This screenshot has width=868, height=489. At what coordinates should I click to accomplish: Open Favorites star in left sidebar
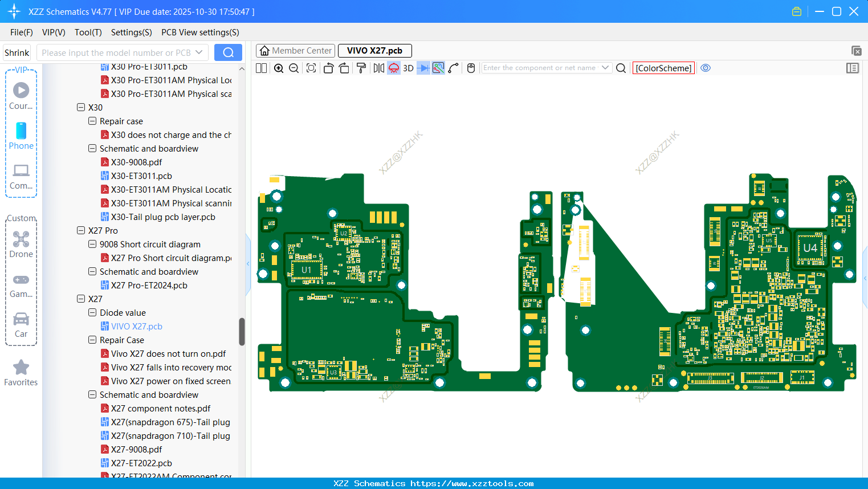click(x=21, y=373)
